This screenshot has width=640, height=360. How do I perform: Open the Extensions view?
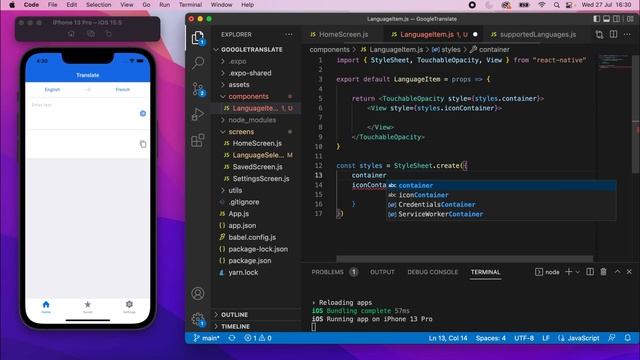pyautogui.click(x=198, y=140)
